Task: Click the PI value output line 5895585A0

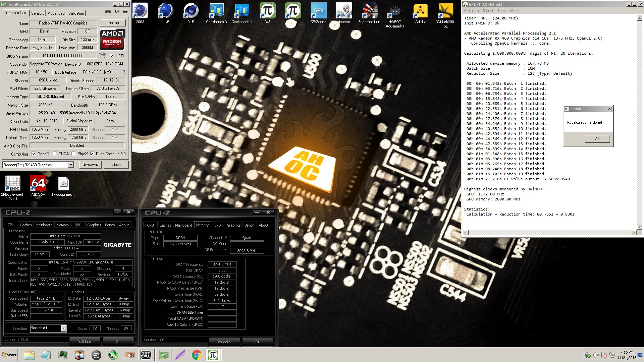Action: click(x=518, y=179)
